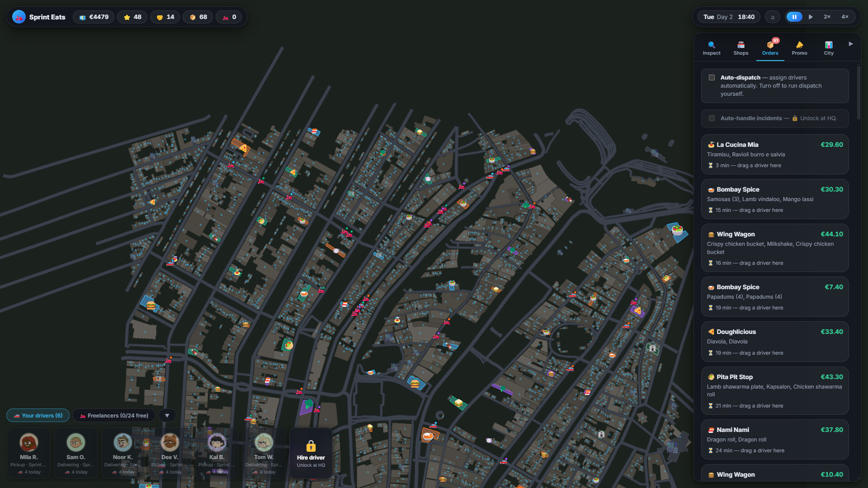Set game speed to 2×
This screenshot has height=488, width=868.
coord(827,17)
